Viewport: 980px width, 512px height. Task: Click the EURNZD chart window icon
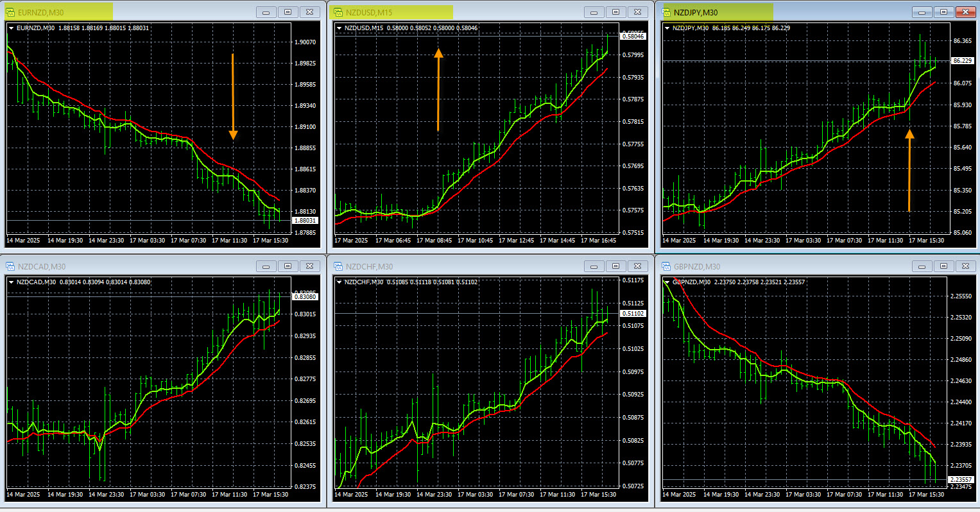11,12
